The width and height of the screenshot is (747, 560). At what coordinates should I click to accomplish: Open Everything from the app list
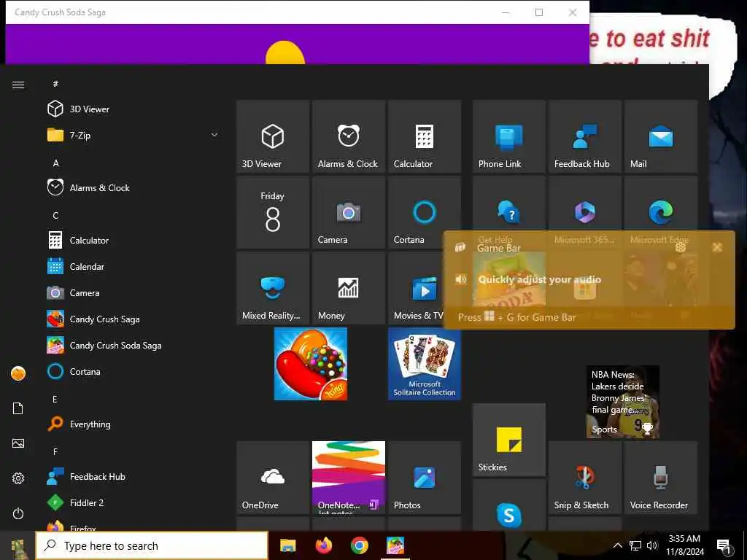click(x=133, y=424)
